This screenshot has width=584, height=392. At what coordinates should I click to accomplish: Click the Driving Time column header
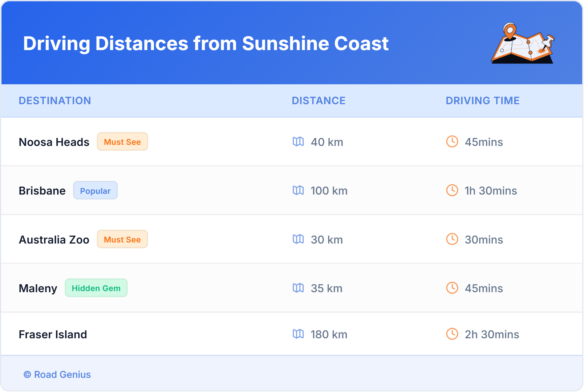pos(482,101)
